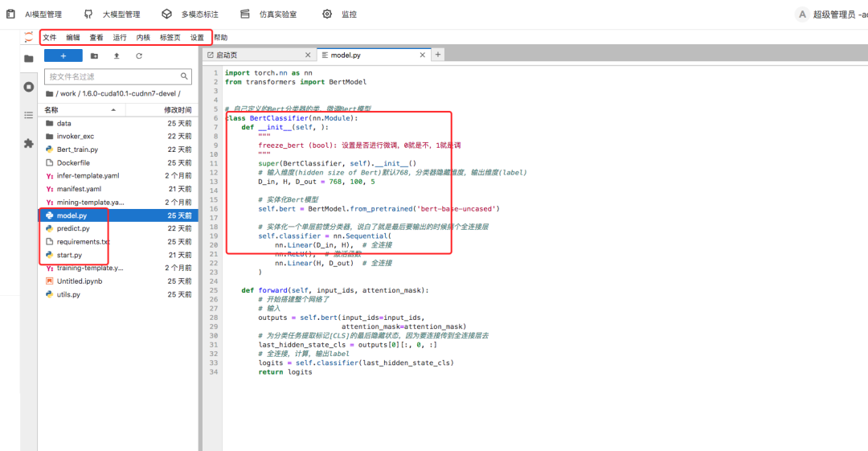Open the data folder
Screen dimensions: 868x451
click(64, 124)
